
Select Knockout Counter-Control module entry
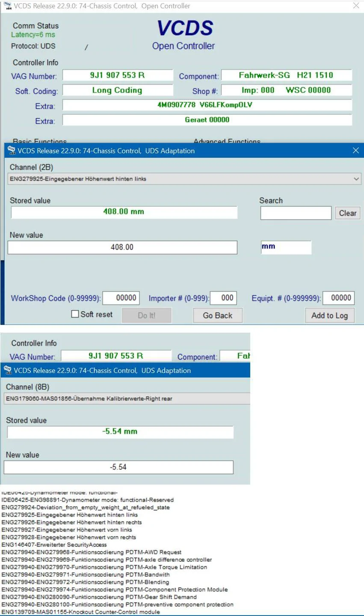point(81,612)
